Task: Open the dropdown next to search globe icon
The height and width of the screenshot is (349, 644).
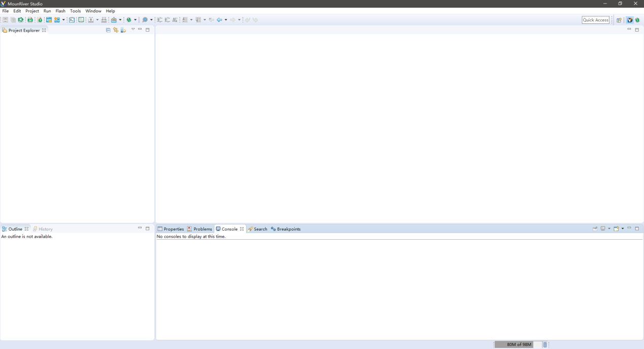Action: (x=151, y=20)
